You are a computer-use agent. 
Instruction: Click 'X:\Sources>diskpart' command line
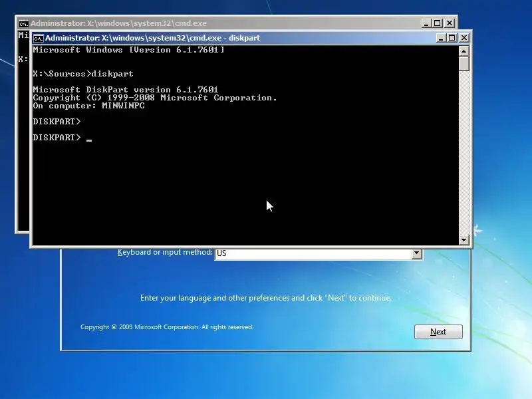tap(83, 74)
